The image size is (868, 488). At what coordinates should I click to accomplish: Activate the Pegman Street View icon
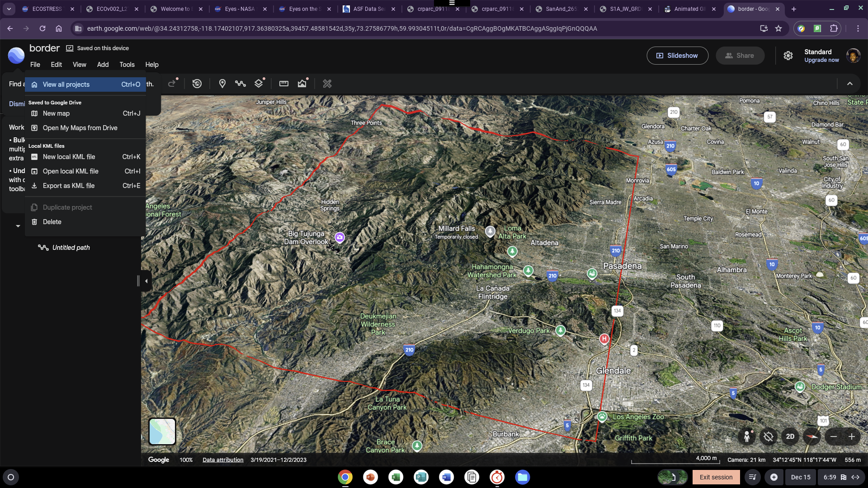(747, 436)
